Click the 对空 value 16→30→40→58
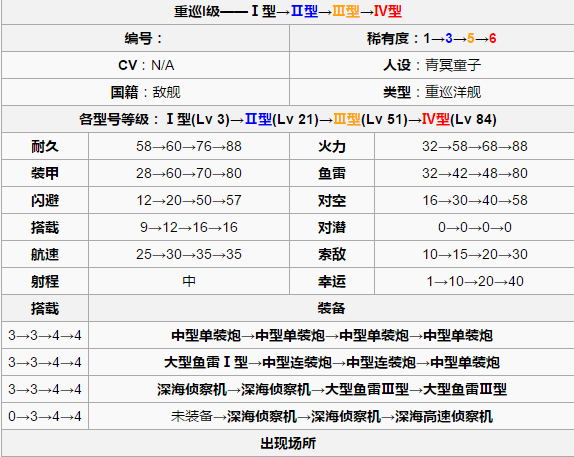This screenshot has height=457, width=574. (x=475, y=201)
